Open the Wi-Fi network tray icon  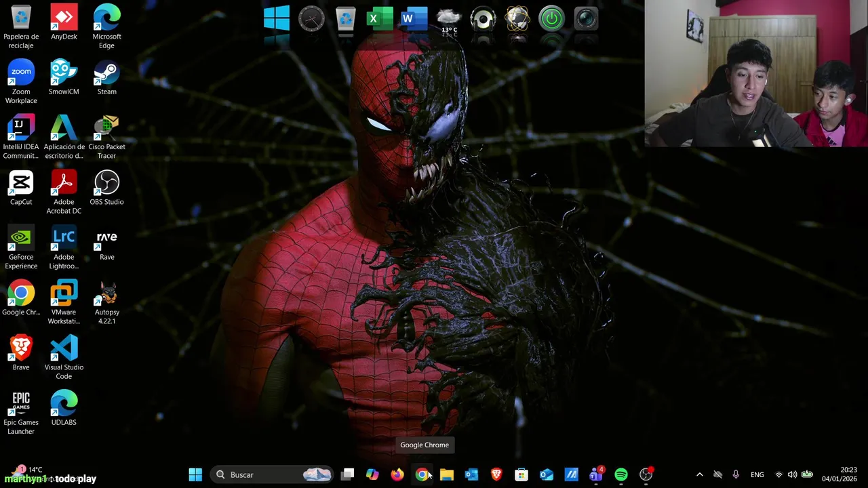778,474
